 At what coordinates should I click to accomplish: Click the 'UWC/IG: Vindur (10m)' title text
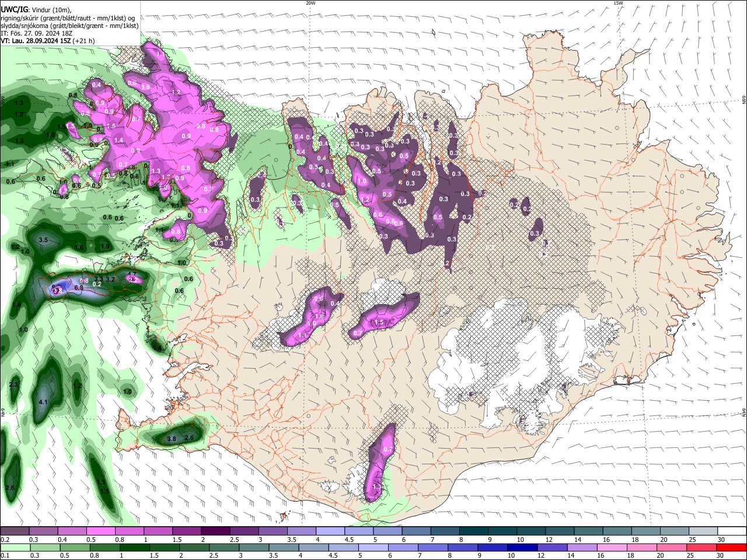pos(36,9)
